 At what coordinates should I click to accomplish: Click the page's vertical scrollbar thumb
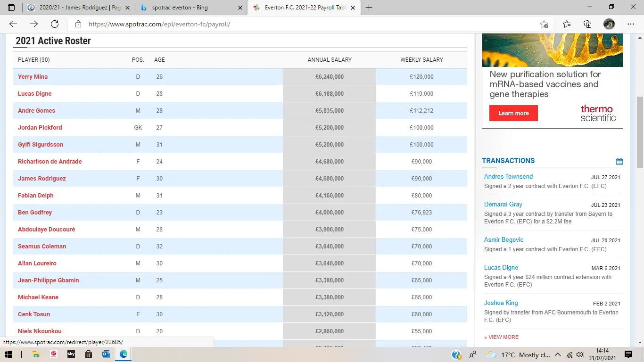point(640,132)
